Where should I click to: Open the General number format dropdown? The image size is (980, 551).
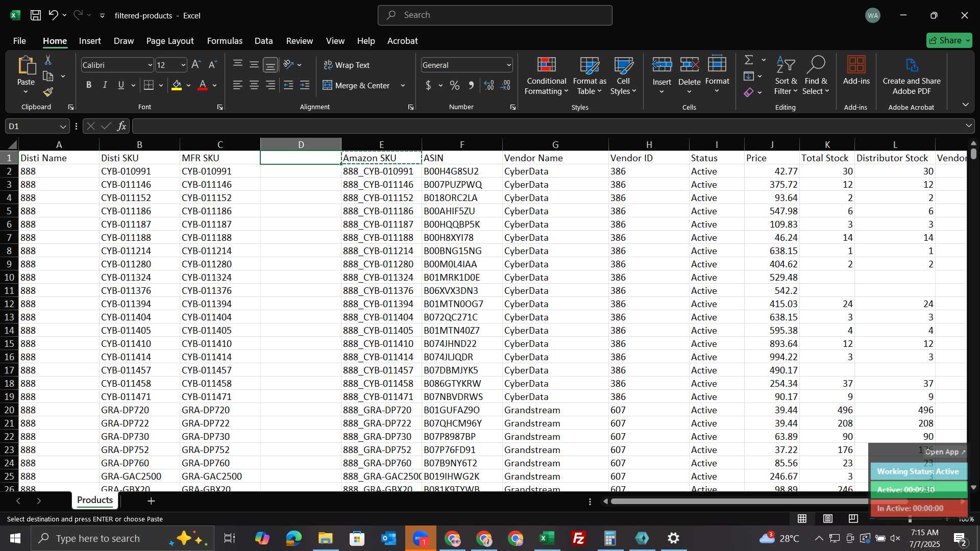509,65
